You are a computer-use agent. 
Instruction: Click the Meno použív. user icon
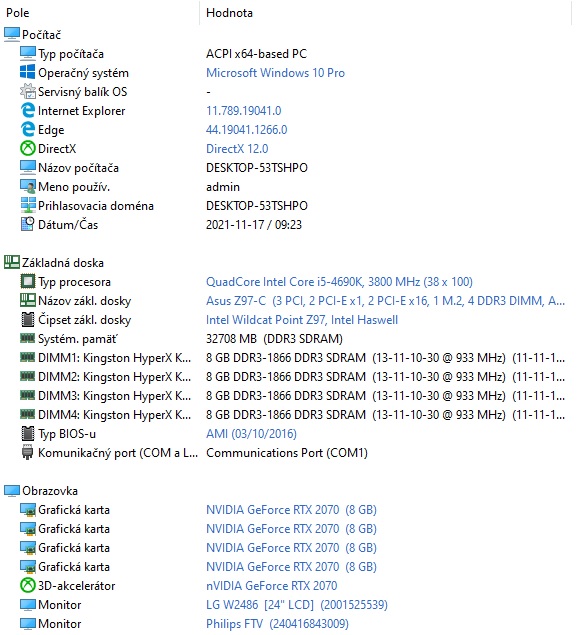(x=28, y=187)
